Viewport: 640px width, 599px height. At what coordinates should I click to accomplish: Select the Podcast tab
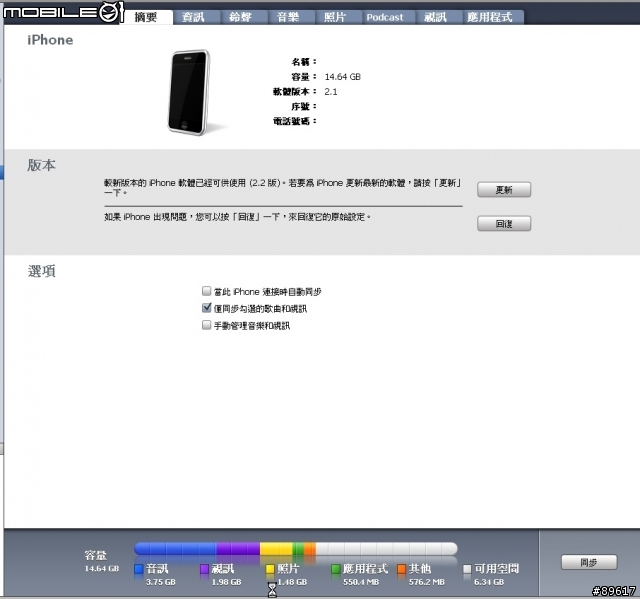(384, 17)
